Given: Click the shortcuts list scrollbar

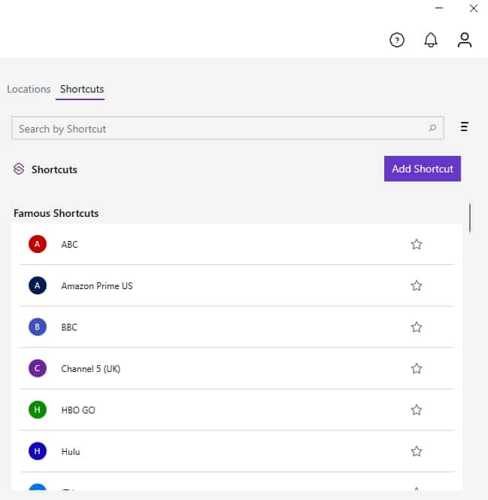Looking at the screenshot, I should coord(470,218).
